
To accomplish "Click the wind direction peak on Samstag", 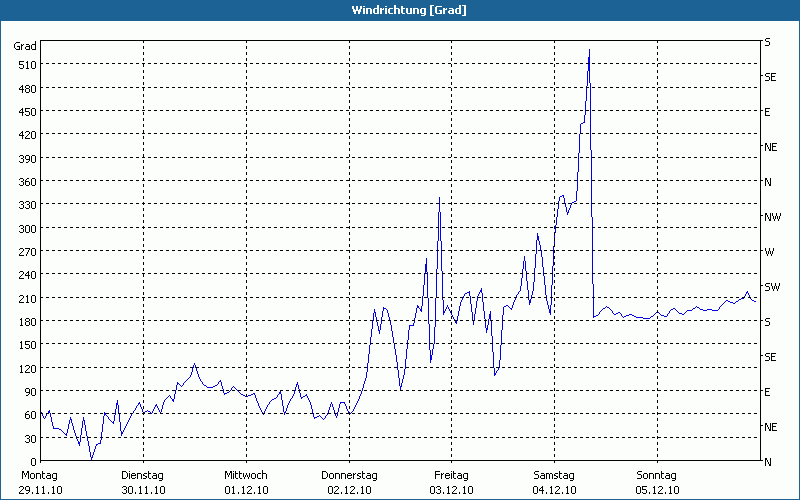I will pos(589,51).
